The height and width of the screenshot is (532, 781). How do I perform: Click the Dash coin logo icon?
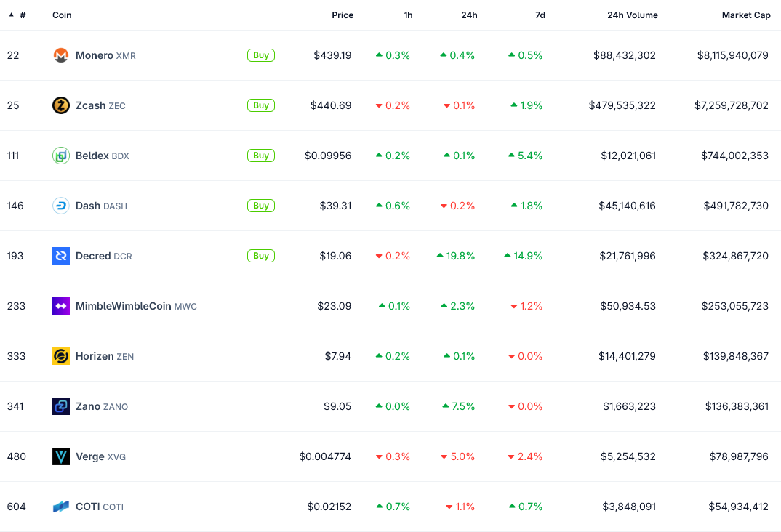tap(61, 206)
